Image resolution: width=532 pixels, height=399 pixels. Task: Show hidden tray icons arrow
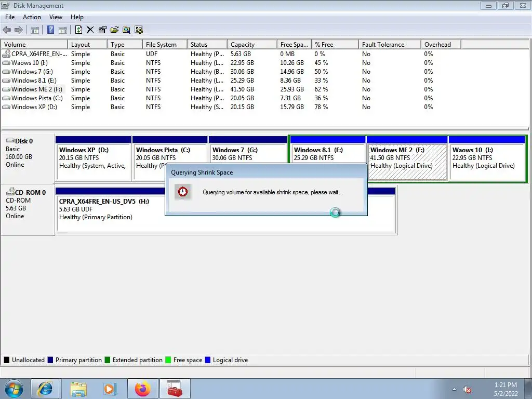[x=454, y=390]
